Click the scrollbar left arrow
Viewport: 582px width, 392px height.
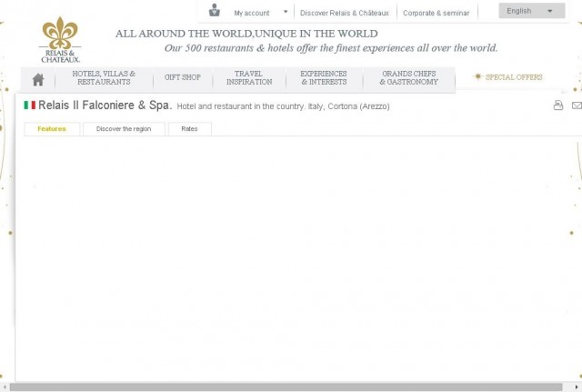coord(5,387)
